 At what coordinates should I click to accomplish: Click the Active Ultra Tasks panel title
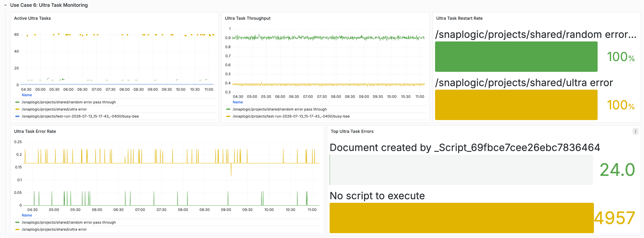tap(32, 18)
